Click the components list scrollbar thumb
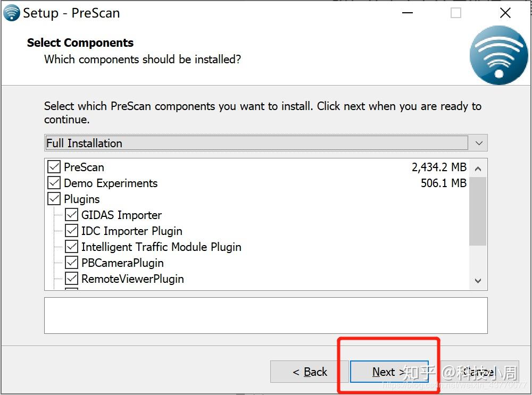Viewport: 532px width, 395px height. click(478, 211)
